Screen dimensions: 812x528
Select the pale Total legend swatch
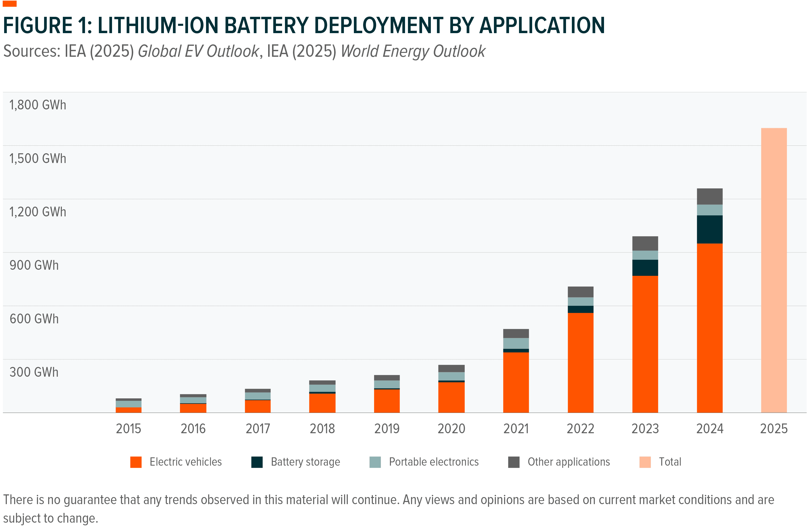[645, 462]
